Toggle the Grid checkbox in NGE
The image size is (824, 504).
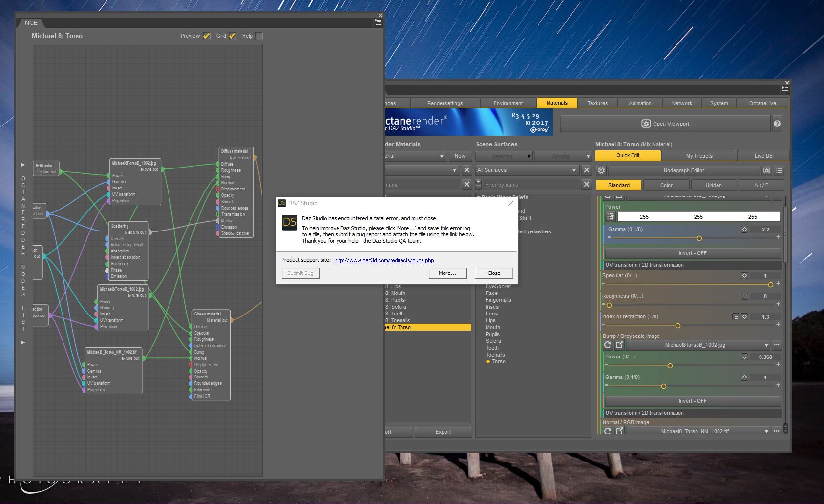(x=232, y=36)
